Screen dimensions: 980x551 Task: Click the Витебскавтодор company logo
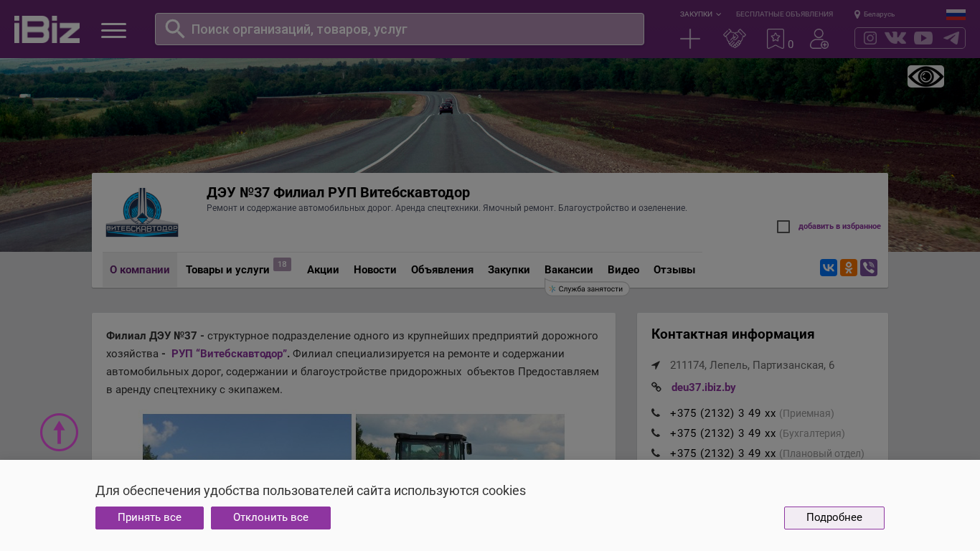142,212
